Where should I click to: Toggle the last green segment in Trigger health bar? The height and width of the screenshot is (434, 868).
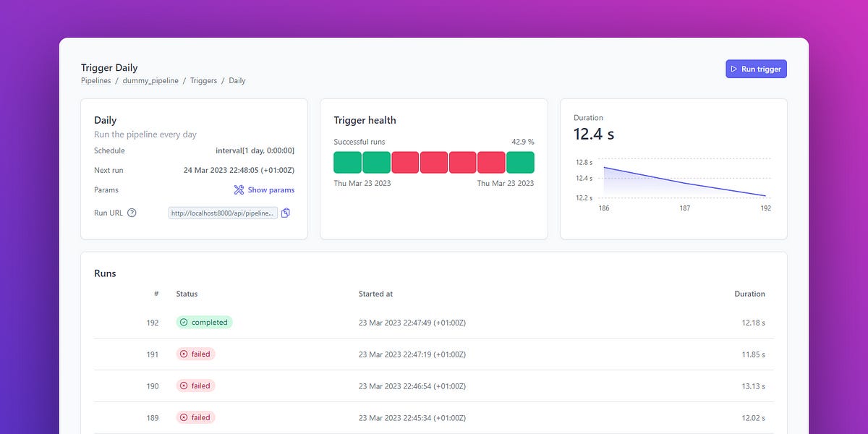click(x=520, y=162)
